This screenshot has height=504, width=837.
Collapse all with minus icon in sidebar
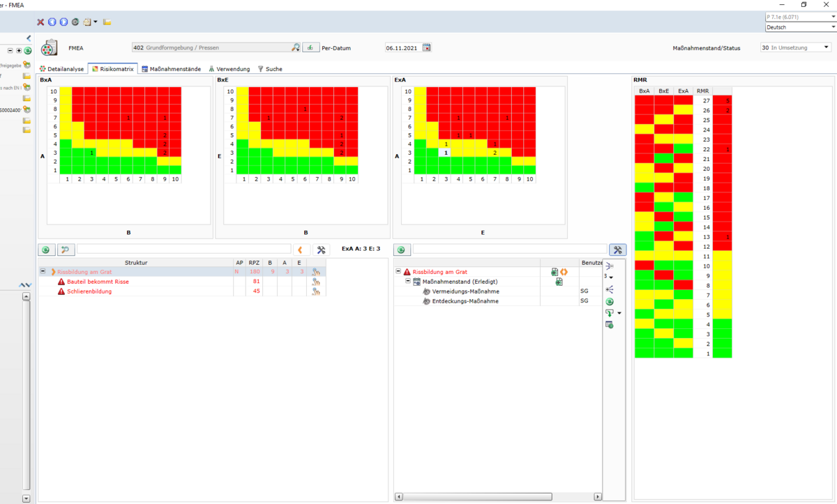pos(10,51)
